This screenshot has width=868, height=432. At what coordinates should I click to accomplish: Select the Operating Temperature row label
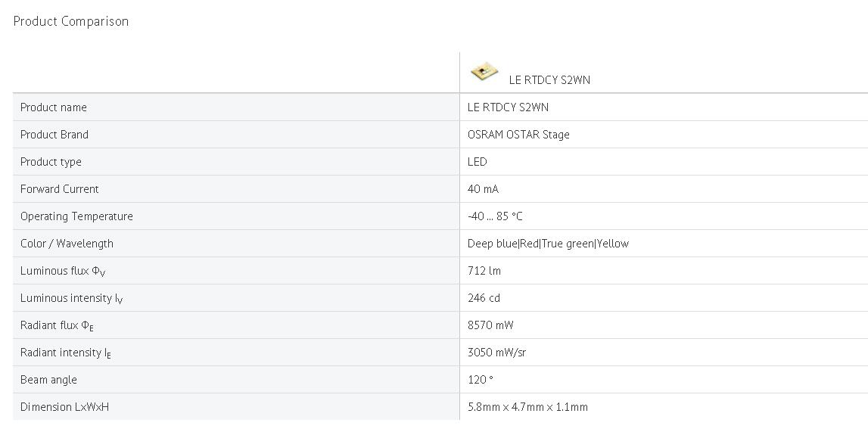[76, 216]
